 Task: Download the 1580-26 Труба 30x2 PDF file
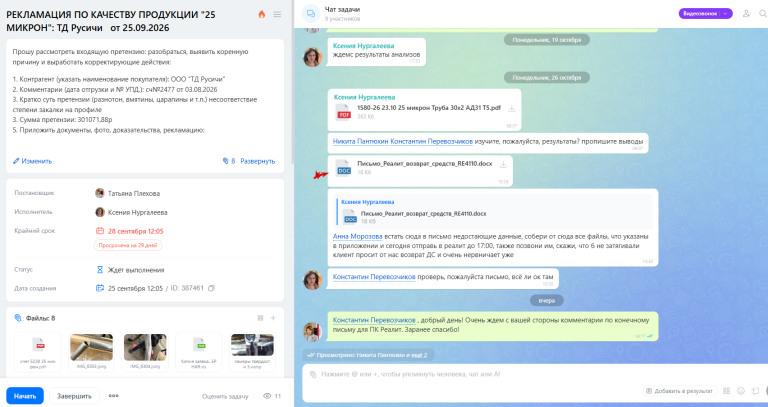pyautogui.click(x=511, y=109)
